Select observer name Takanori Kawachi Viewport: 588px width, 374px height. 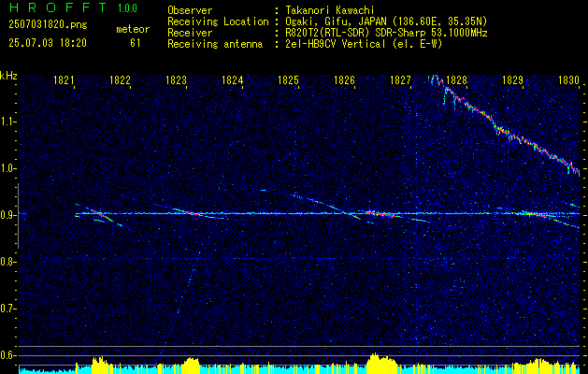pyautogui.click(x=328, y=10)
